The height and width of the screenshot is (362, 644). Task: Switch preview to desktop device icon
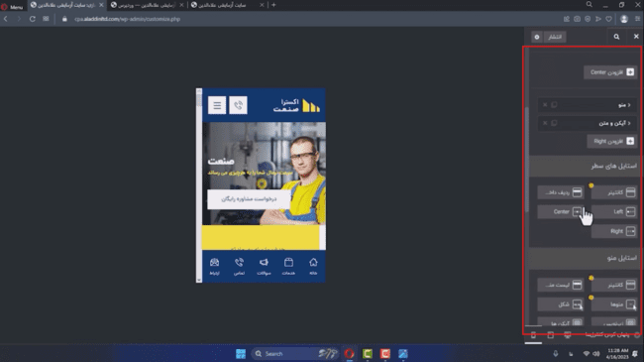(x=567, y=335)
